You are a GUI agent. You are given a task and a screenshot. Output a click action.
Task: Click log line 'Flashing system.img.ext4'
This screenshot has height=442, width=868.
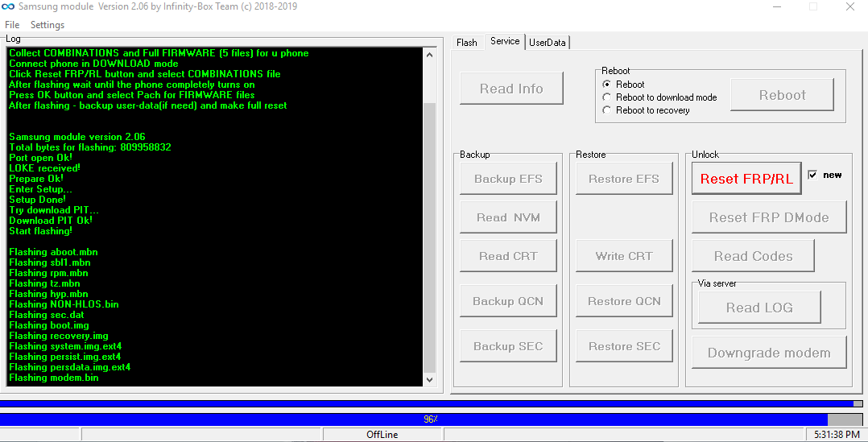point(65,346)
